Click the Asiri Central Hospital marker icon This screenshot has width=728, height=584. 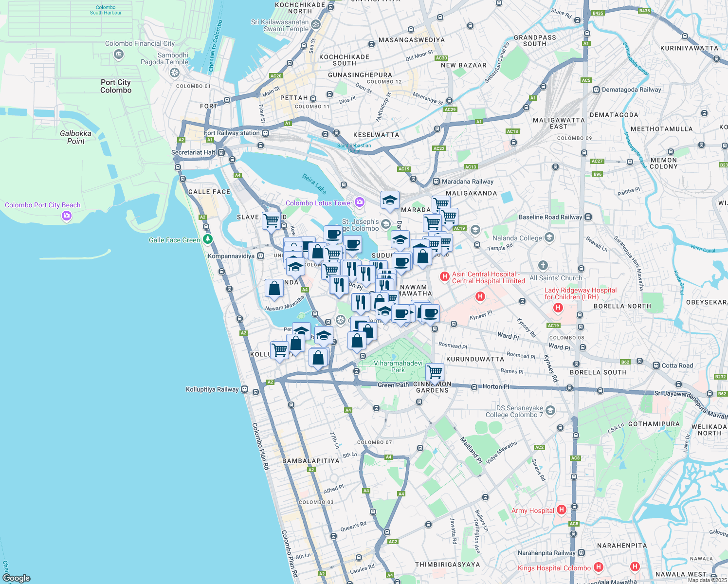pos(444,277)
